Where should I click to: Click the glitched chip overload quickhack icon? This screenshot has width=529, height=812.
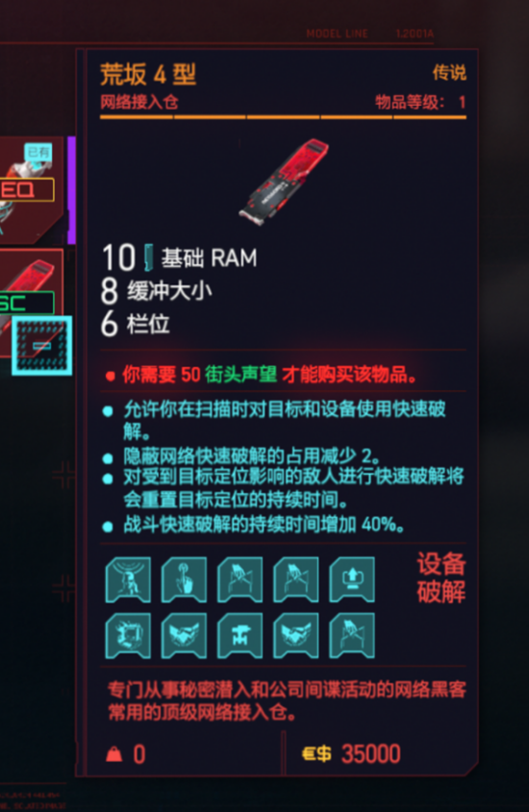(128, 635)
